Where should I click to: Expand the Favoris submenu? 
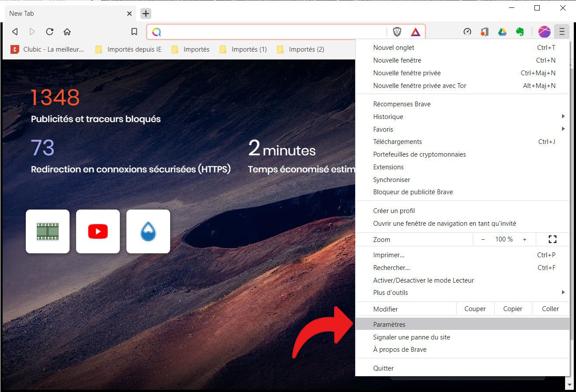[463, 129]
